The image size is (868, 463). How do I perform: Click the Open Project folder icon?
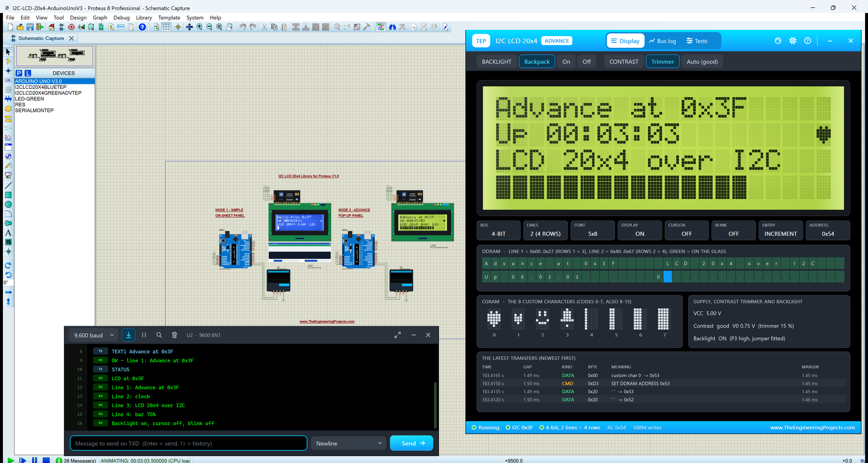(x=20, y=27)
